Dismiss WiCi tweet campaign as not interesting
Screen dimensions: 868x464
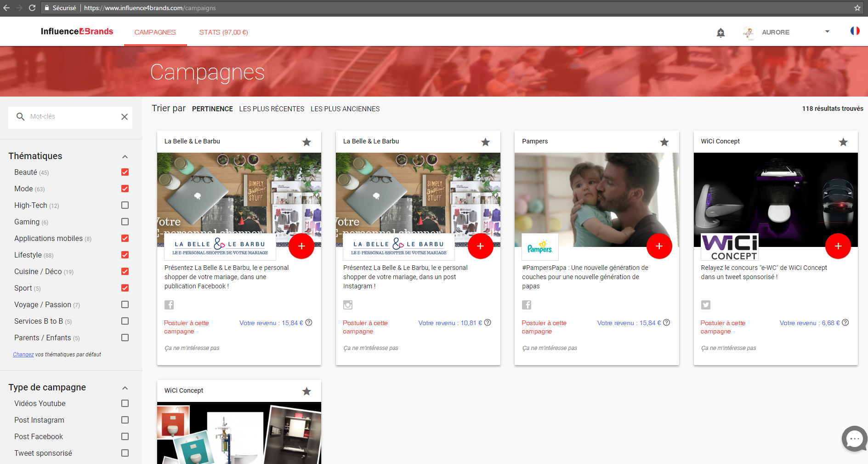tap(728, 348)
